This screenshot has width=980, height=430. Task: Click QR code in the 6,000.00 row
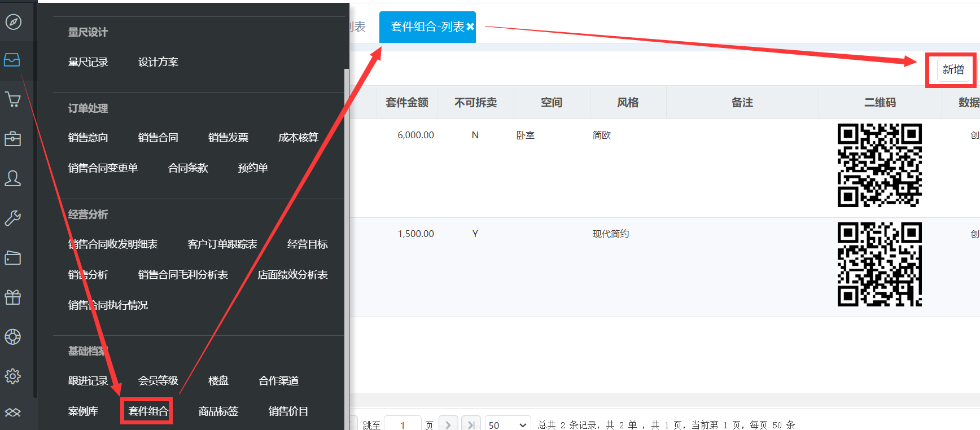click(x=880, y=165)
